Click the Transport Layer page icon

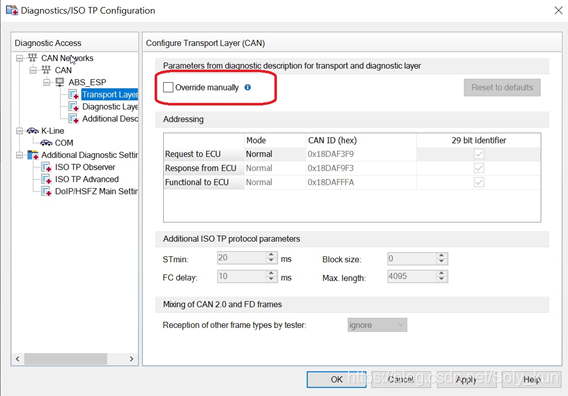pos(74,95)
